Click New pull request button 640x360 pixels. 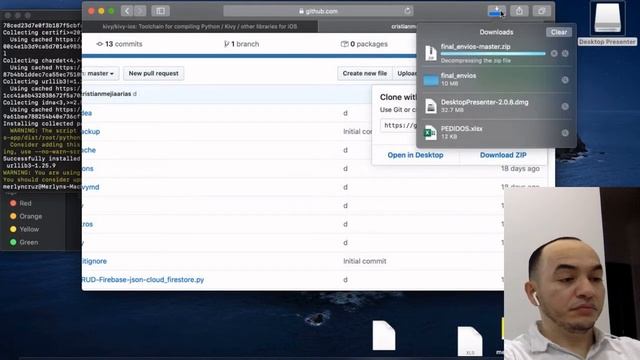click(153, 73)
